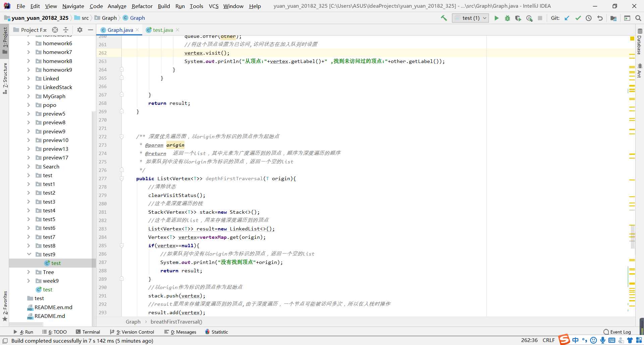This screenshot has height=345, width=644.
Task: Run the test (1) configuration
Action: (x=496, y=18)
